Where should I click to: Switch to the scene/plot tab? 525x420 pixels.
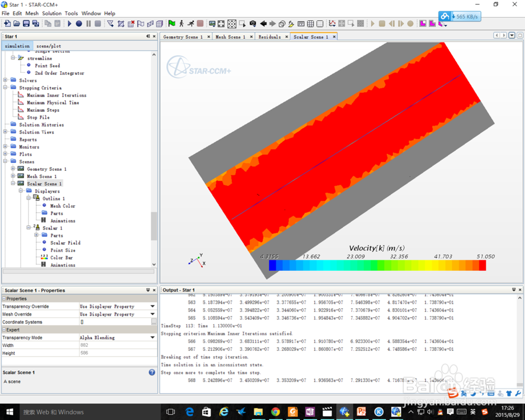[x=48, y=46]
